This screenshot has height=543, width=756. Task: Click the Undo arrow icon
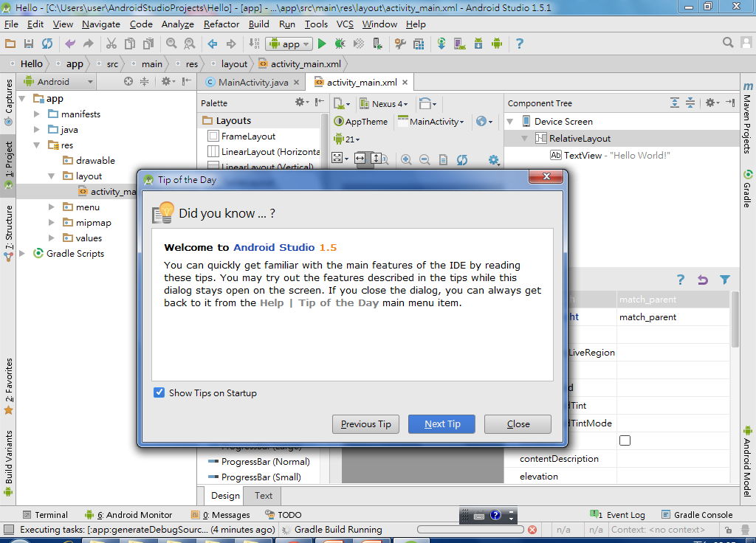pos(70,44)
